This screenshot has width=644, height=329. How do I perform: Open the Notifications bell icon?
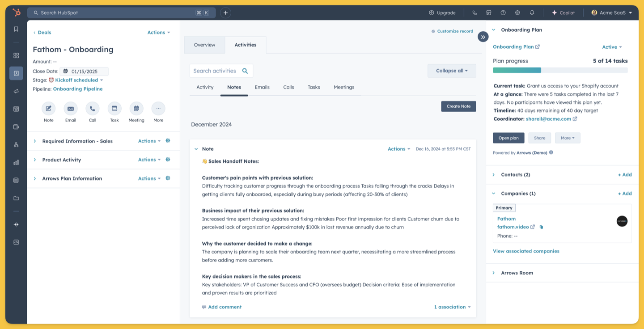click(x=532, y=13)
